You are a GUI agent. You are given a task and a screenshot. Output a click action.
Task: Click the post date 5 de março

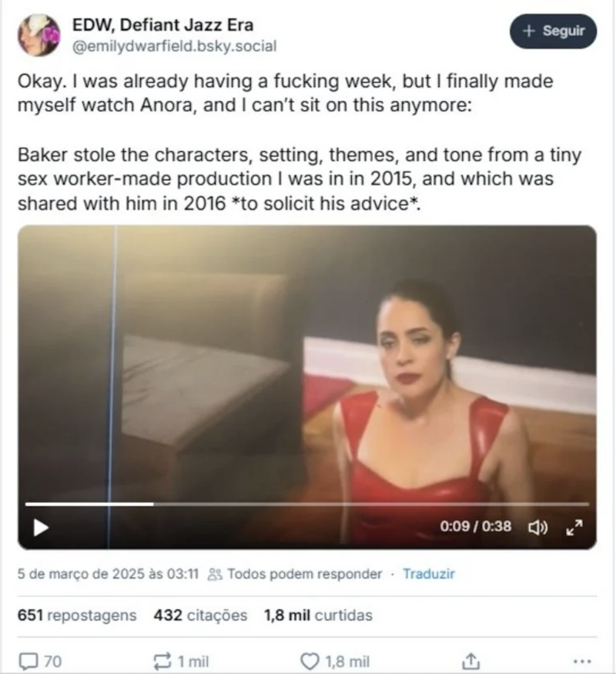[x=108, y=574]
